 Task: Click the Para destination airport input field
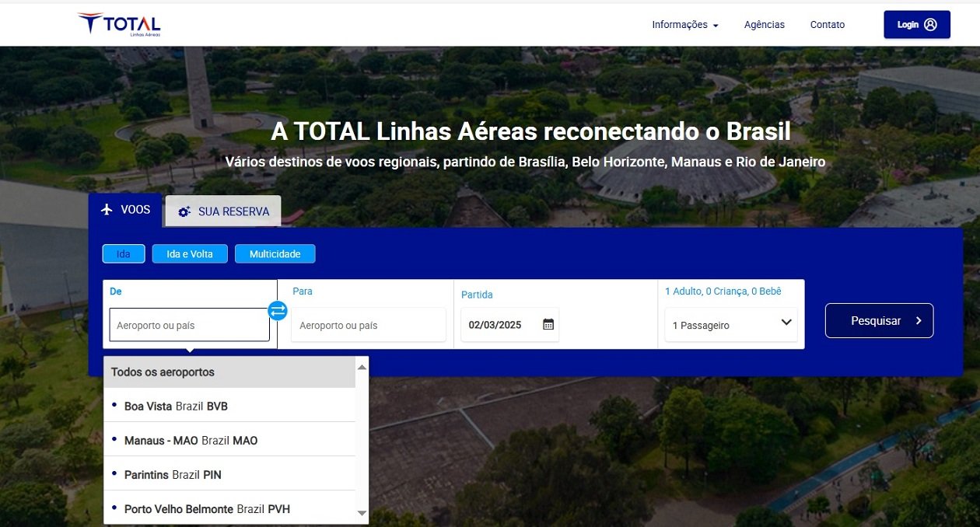click(369, 325)
